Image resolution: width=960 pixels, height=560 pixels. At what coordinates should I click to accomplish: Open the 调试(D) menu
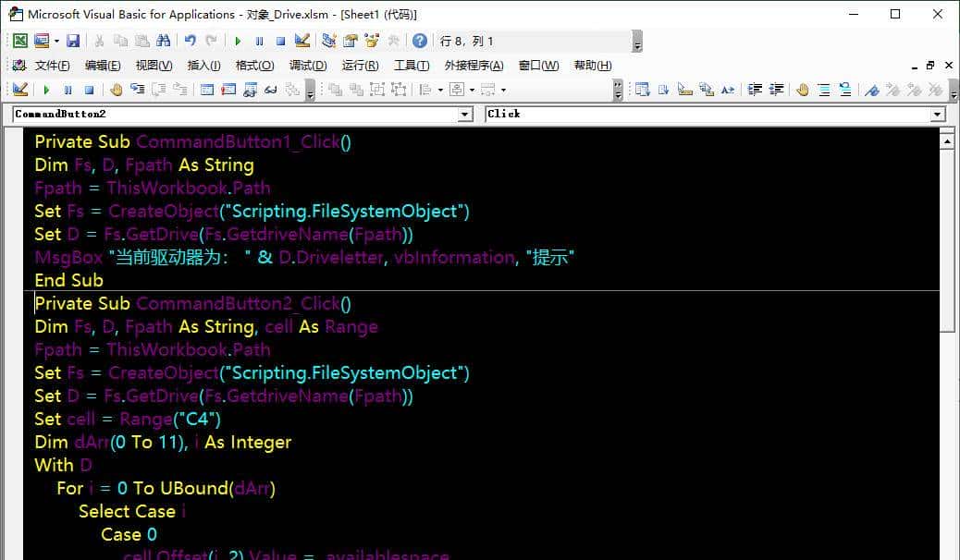[308, 66]
